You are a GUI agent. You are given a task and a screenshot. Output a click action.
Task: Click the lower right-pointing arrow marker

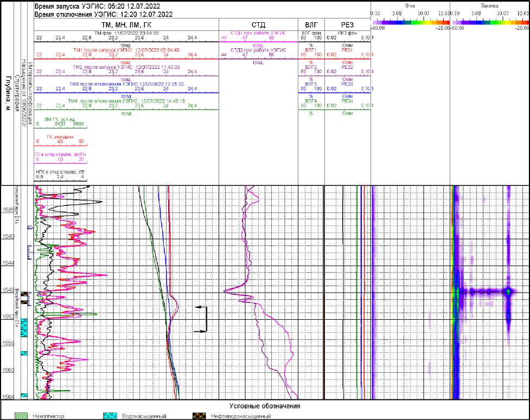[x=201, y=331]
